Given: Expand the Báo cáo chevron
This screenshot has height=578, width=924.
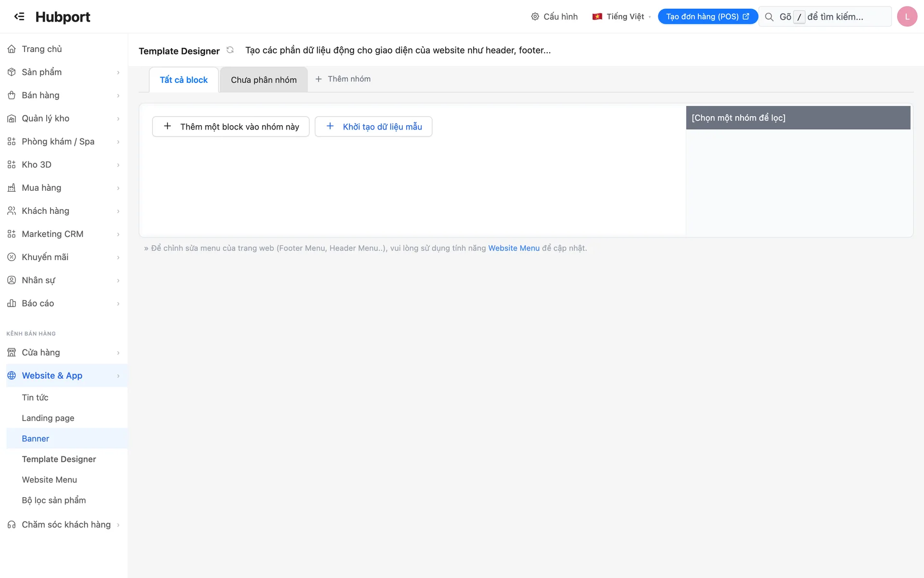Looking at the screenshot, I should [118, 303].
